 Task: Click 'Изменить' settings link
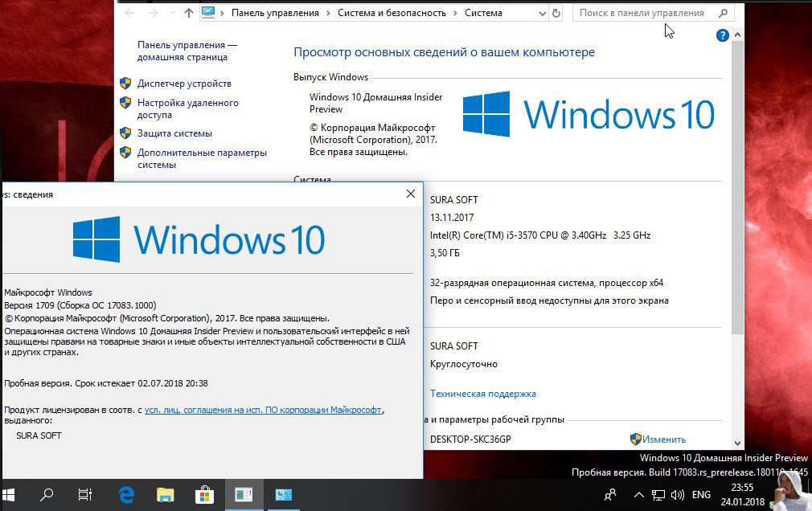click(664, 439)
